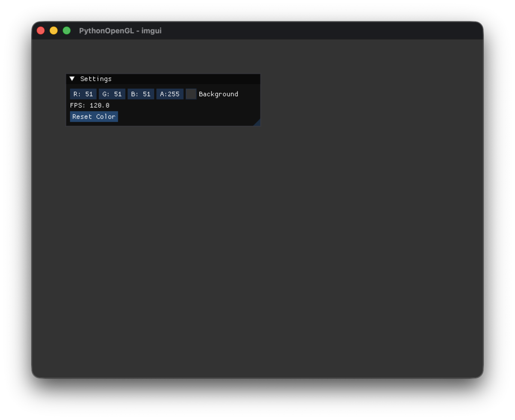Click the resize grip at window corner
The width and height of the screenshot is (515, 420).
coord(257,123)
